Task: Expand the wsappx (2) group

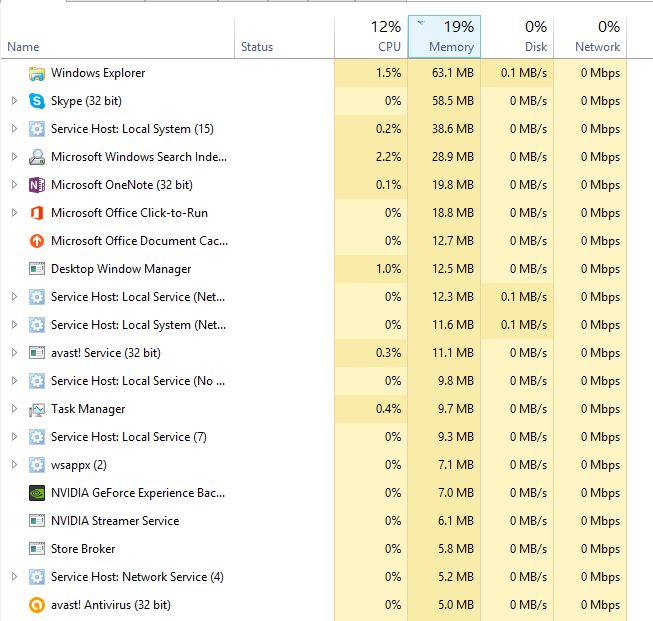Action: (14, 464)
